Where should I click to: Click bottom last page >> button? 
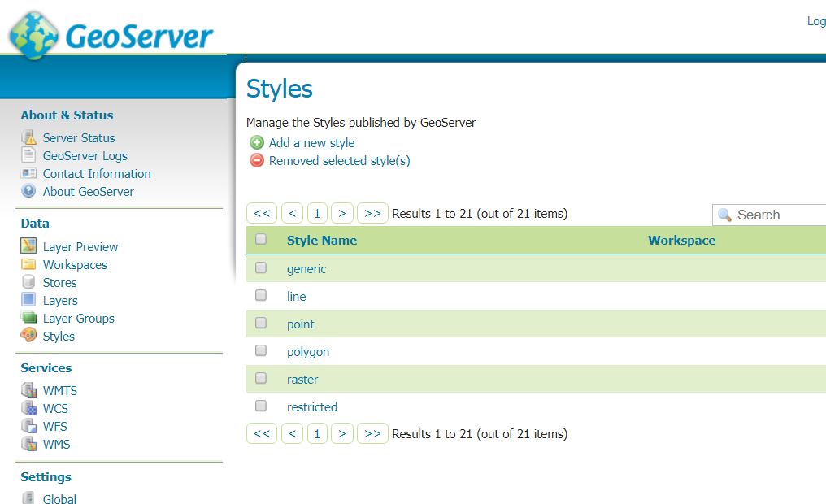372,433
